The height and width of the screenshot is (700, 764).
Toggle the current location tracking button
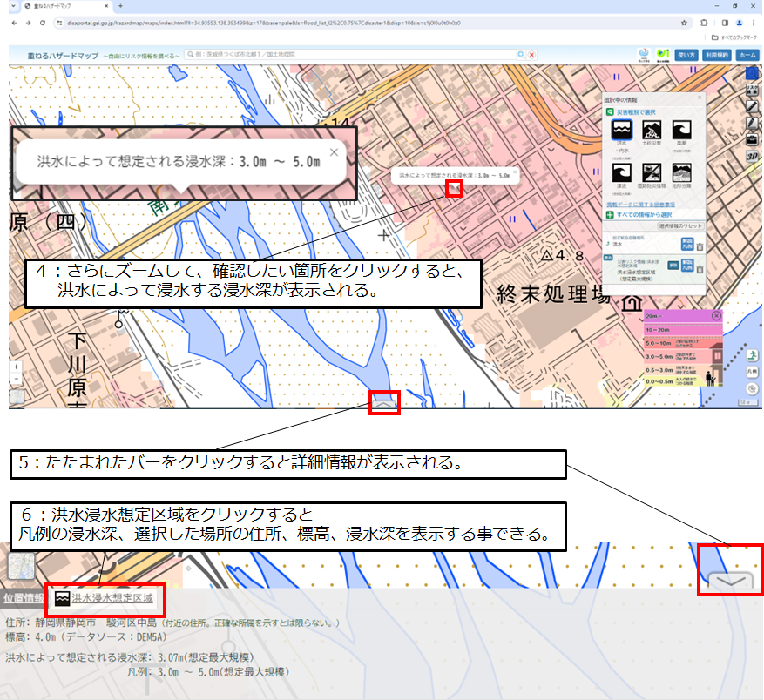point(753,388)
